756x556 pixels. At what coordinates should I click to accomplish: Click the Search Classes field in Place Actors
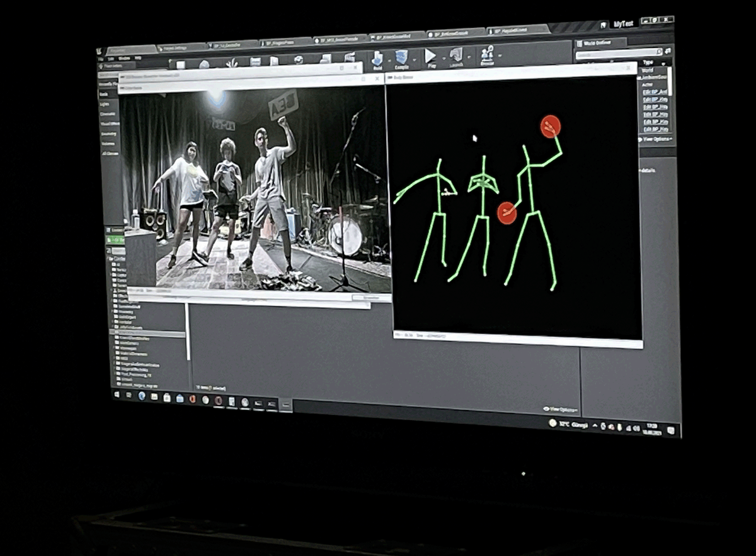click(x=108, y=75)
